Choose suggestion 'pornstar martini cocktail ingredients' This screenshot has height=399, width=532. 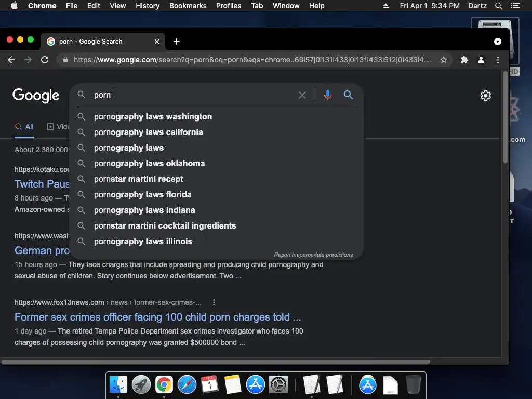click(217, 226)
